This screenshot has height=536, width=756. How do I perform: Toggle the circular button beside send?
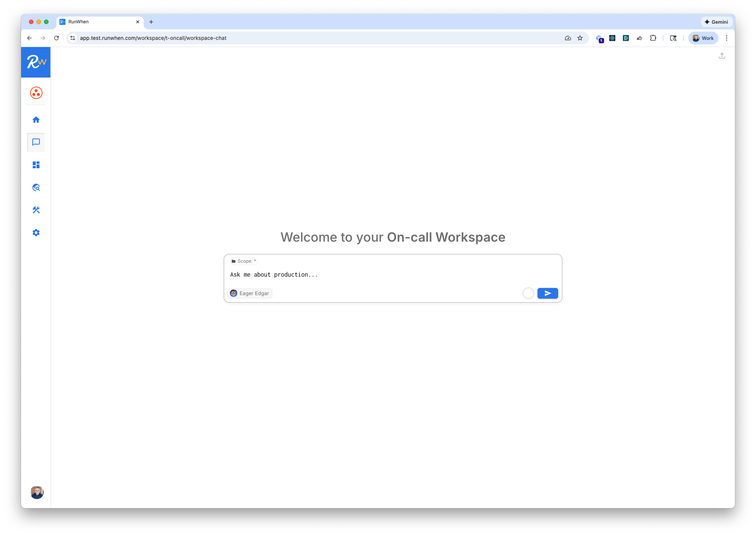point(528,293)
